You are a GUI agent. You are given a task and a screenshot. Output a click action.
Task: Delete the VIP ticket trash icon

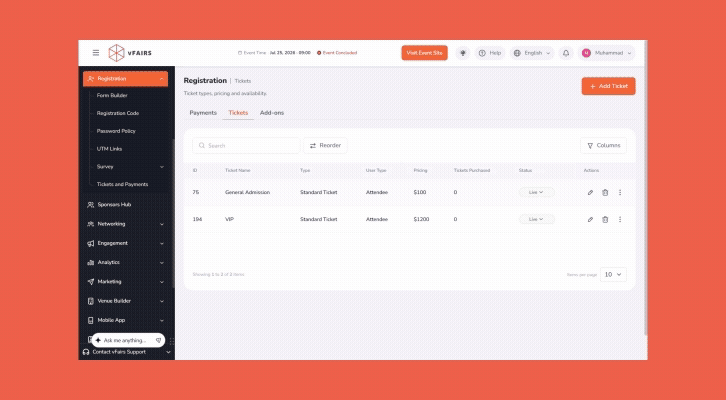pyautogui.click(x=605, y=219)
